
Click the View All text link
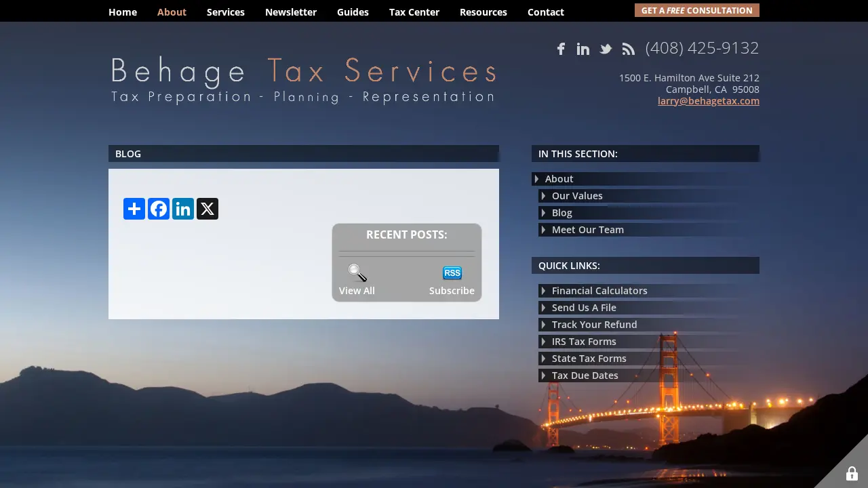click(x=357, y=291)
